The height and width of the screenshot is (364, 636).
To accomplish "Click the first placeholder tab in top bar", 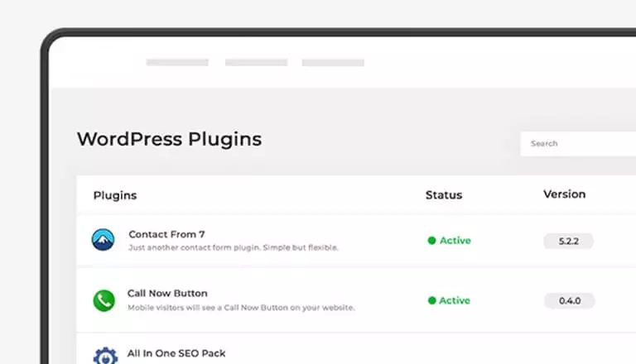I will coord(177,62).
